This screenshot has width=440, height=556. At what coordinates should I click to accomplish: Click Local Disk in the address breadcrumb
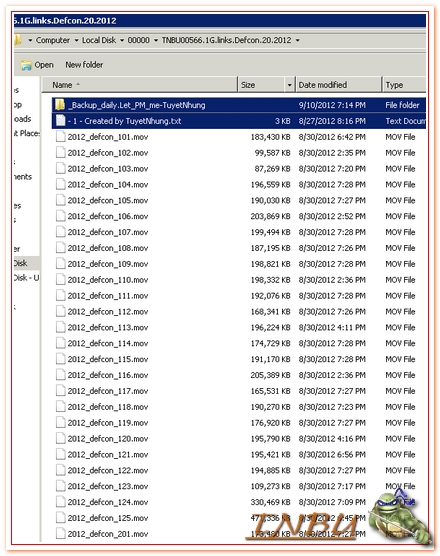99,40
